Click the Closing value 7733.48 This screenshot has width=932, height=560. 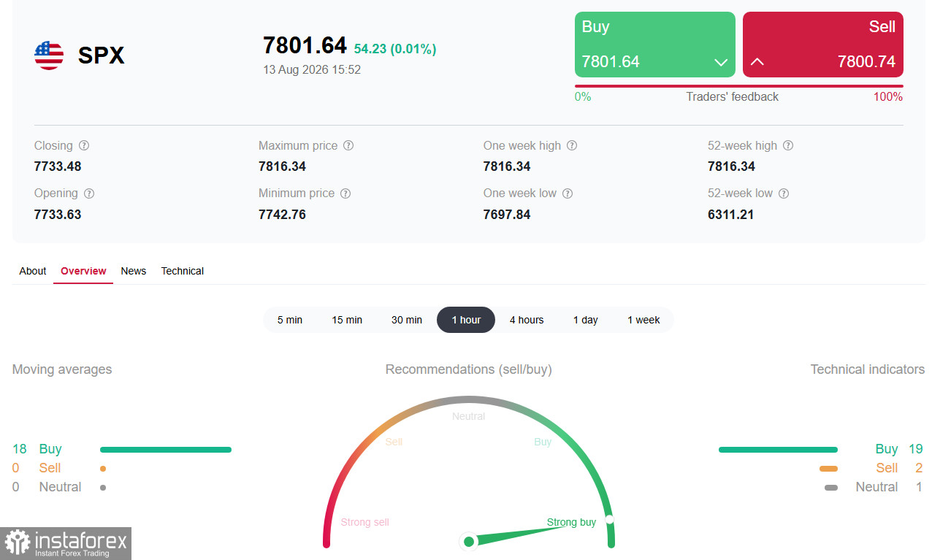pyautogui.click(x=58, y=166)
